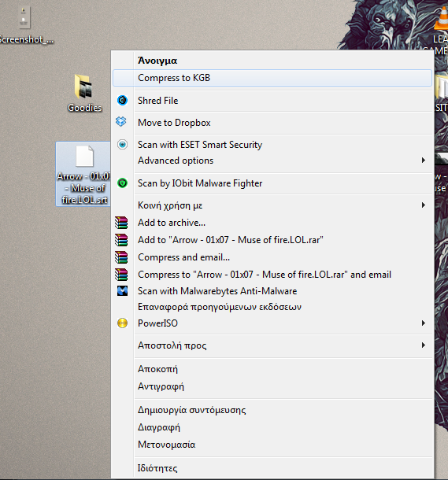Choose Shred File menu entry
This screenshot has width=448, height=480.
(272, 101)
